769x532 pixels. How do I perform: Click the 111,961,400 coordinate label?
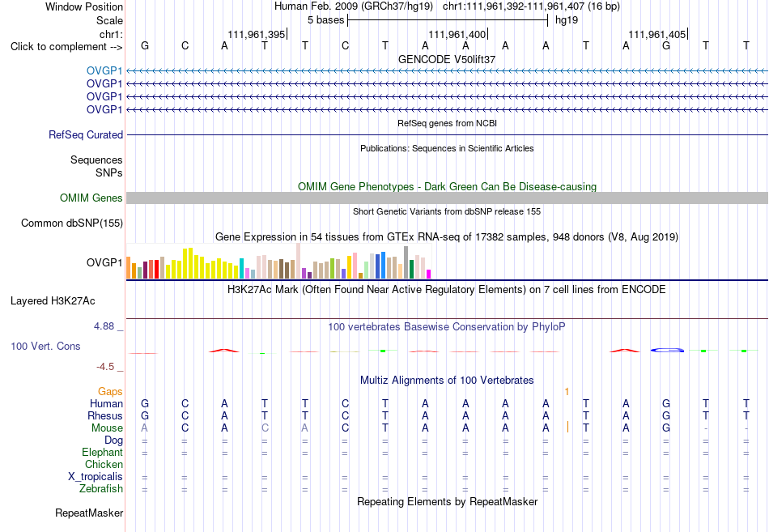click(x=457, y=34)
